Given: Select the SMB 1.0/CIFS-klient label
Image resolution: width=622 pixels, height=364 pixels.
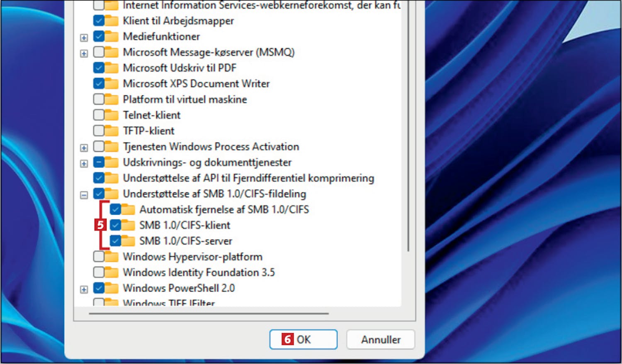Looking at the screenshot, I should (185, 225).
